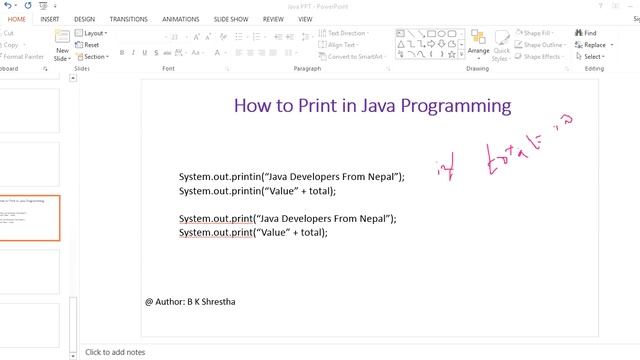The image size is (640, 360).
Task: Click Increase Font Size icon
Action: point(196,37)
